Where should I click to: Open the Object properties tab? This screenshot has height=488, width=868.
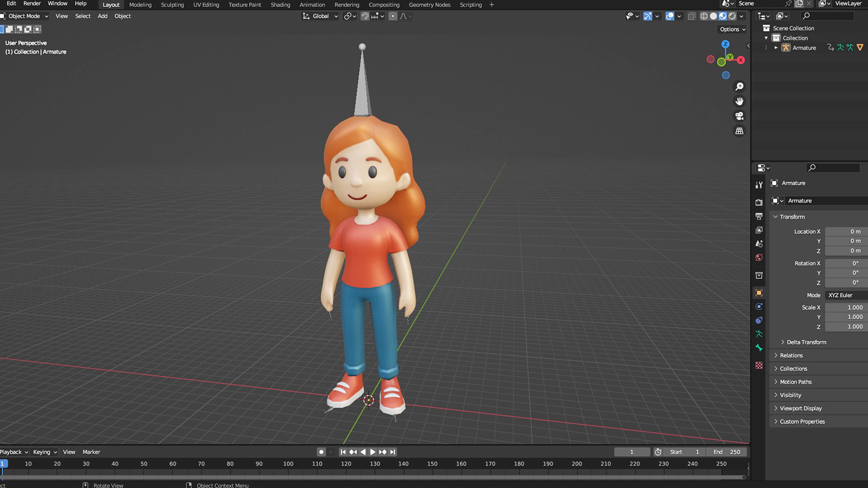click(x=759, y=293)
